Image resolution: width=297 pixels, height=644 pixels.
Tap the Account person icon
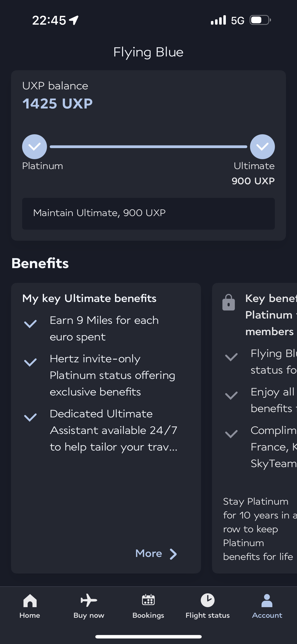[267, 600]
